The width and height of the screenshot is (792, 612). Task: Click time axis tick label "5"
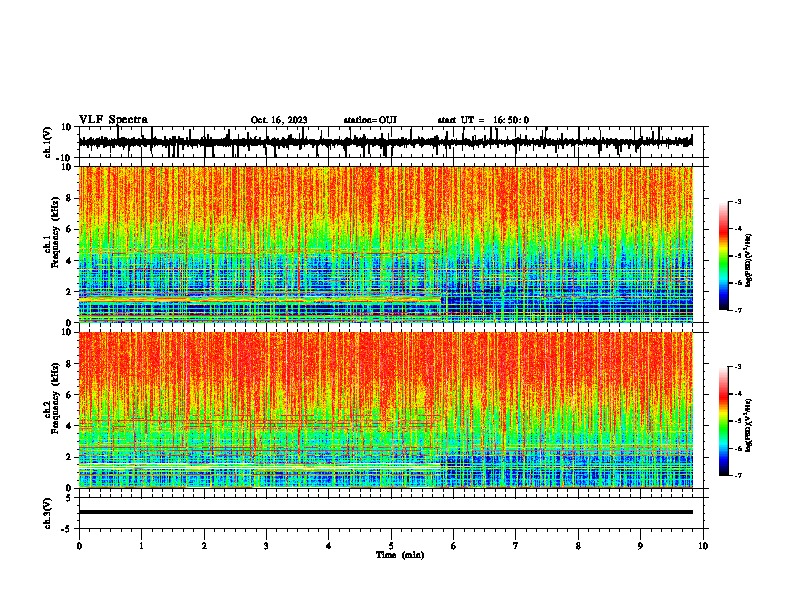391,546
